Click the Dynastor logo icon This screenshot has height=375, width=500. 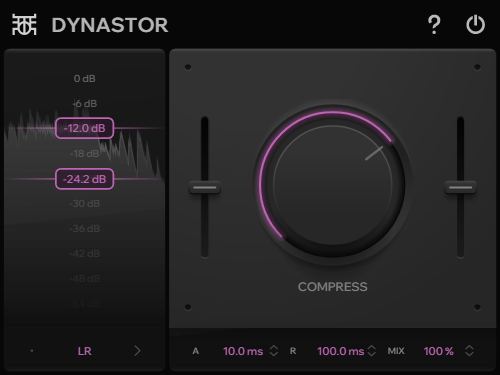pos(24,25)
